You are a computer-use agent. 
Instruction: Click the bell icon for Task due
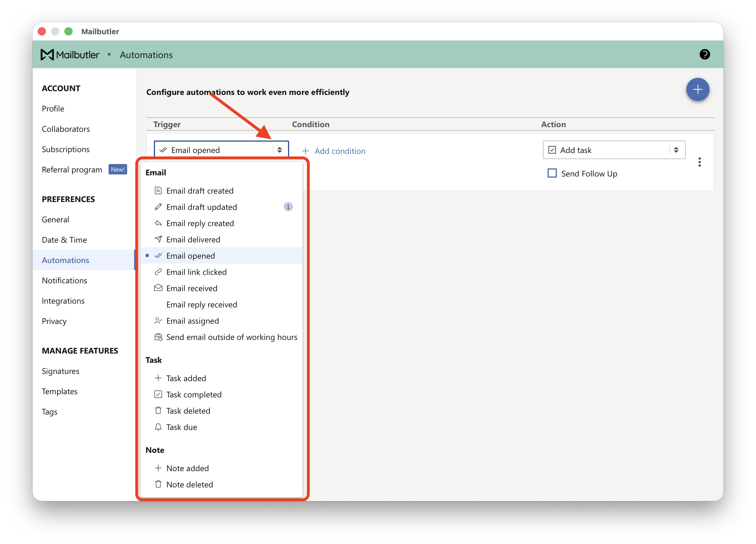158,427
